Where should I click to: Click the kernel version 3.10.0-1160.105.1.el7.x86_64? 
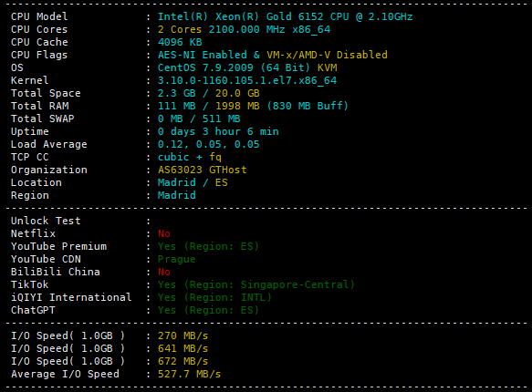click(x=247, y=80)
